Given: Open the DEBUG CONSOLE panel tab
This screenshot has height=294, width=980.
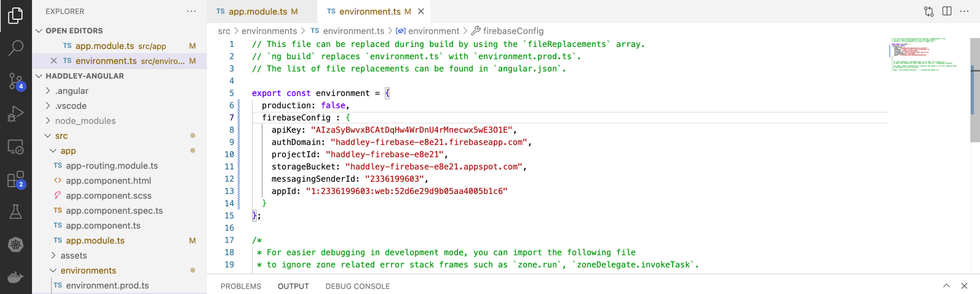Looking at the screenshot, I should click(x=357, y=286).
